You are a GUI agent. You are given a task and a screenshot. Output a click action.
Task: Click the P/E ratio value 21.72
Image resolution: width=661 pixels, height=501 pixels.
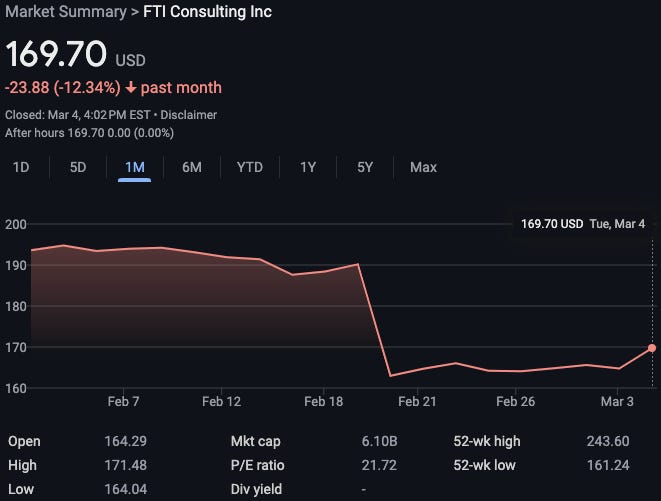[x=379, y=465]
